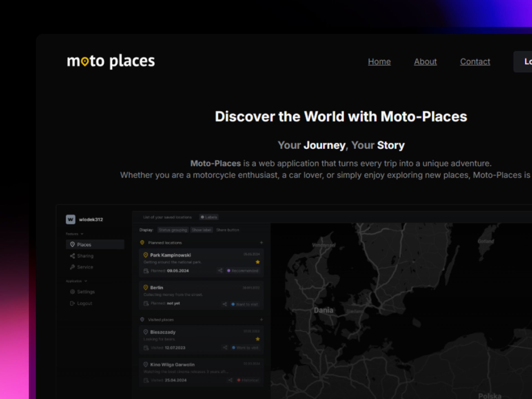Viewport: 532px width, 399px height.
Task: Click 'List of your saved locations' text
Action: (x=167, y=217)
